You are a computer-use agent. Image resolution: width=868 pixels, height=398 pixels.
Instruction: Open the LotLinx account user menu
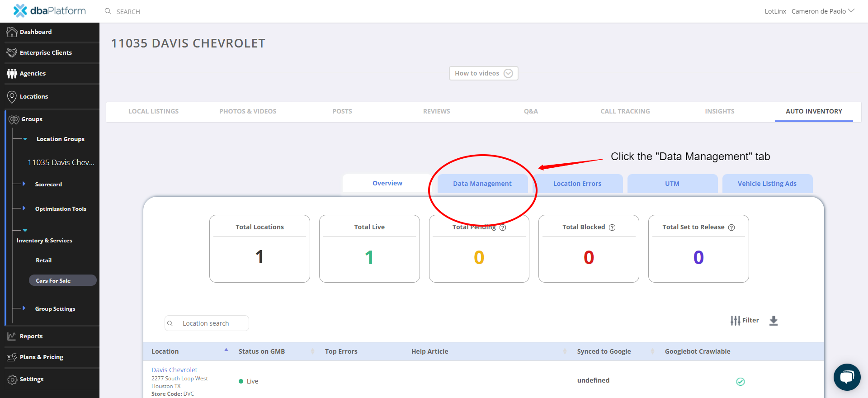[x=809, y=11]
